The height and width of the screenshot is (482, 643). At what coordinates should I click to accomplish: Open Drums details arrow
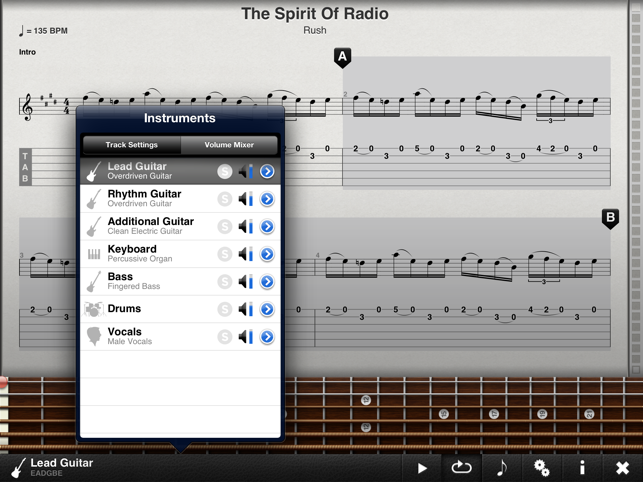267,309
